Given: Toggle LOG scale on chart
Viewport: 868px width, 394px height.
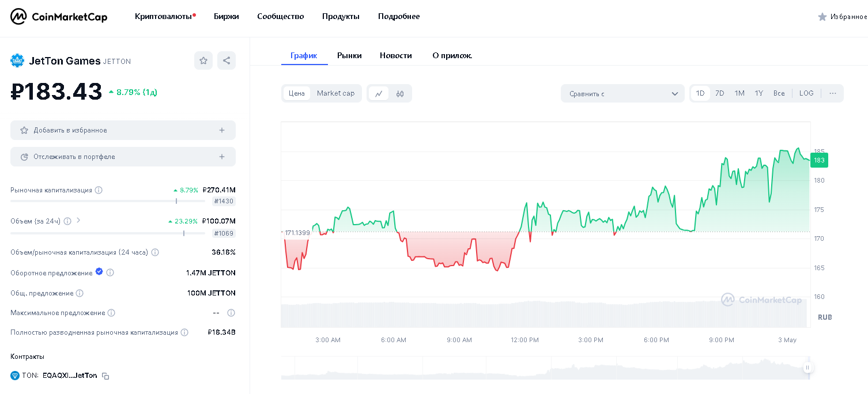Looking at the screenshot, I should click(x=806, y=93).
